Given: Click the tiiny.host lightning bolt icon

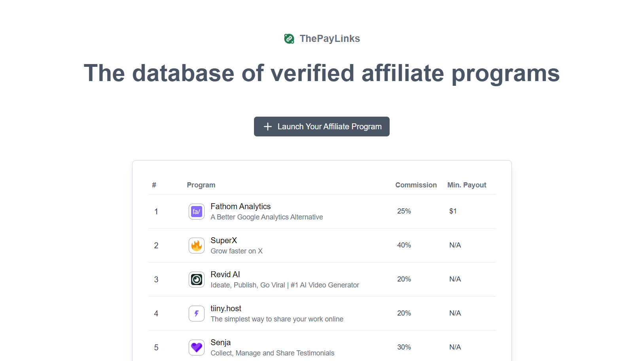Looking at the screenshot, I should (197, 314).
